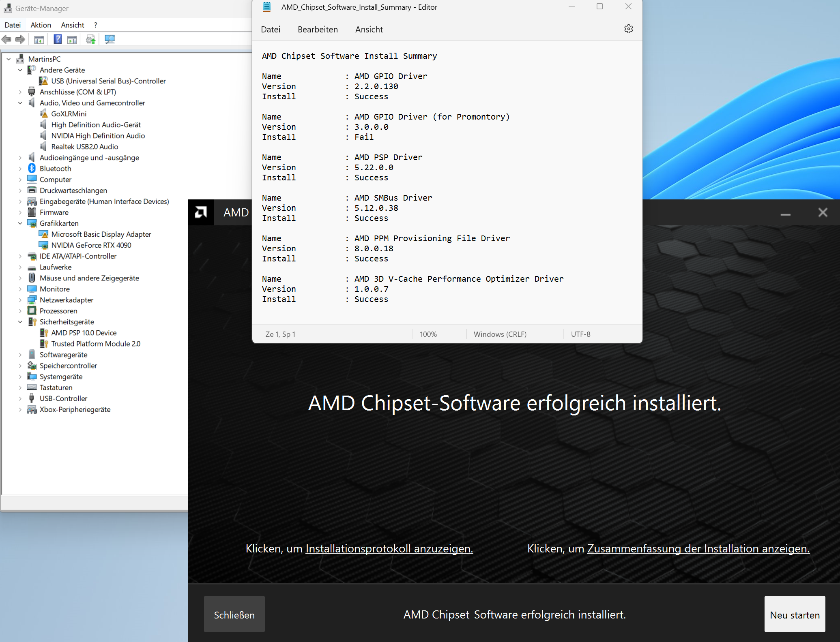Click the blue help question mark icon
The height and width of the screenshot is (642, 840).
[58, 39]
